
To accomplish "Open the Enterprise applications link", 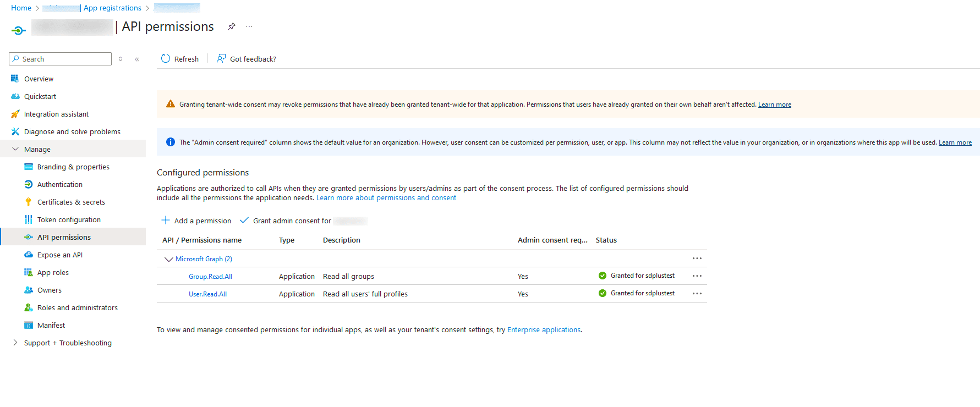I will [x=544, y=330].
